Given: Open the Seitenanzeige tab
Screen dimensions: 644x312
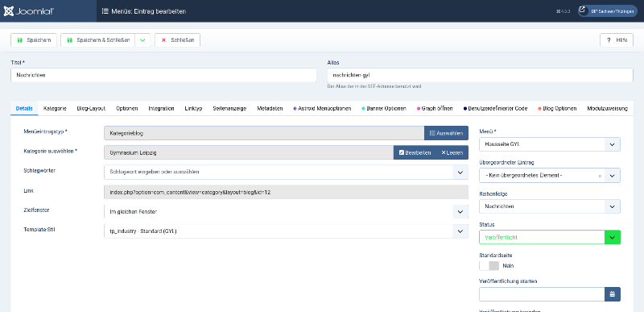Looking at the screenshot, I should [x=229, y=109].
